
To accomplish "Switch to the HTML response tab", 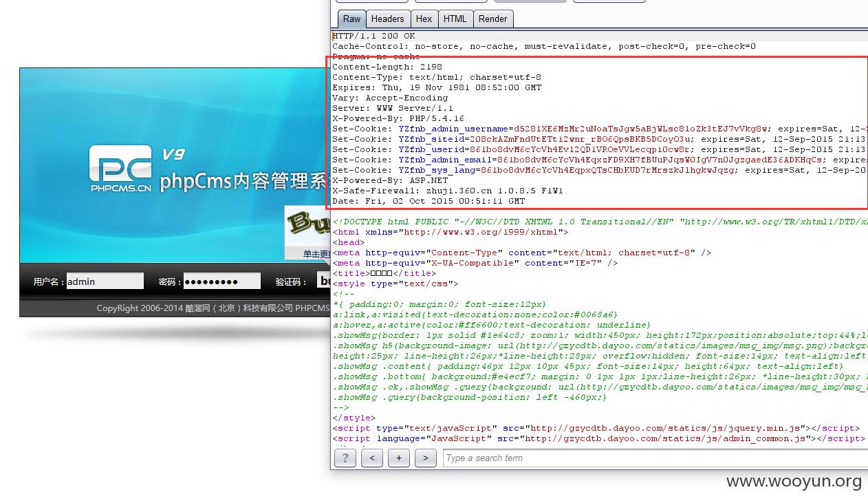I will click(x=455, y=19).
